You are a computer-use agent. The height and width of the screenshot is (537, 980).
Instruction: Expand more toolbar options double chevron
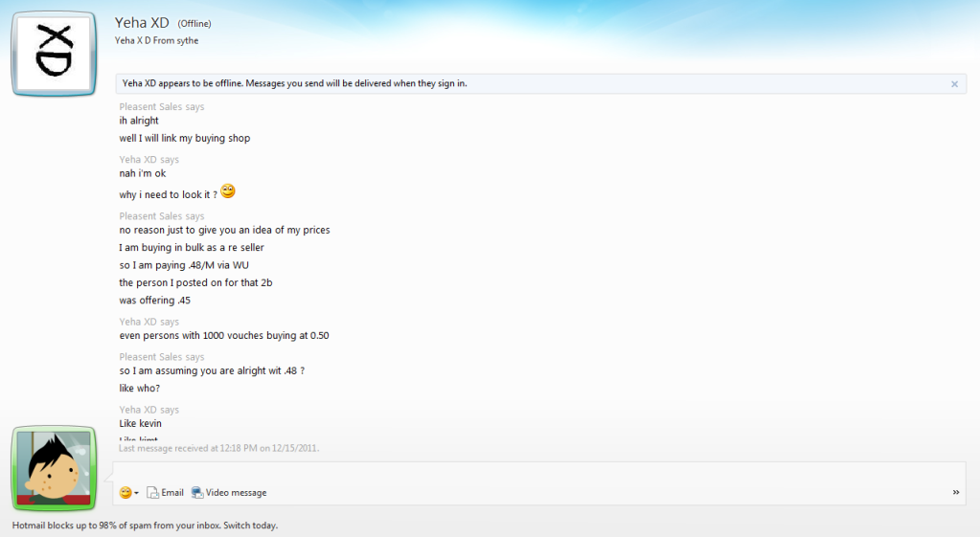pyautogui.click(x=956, y=492)
